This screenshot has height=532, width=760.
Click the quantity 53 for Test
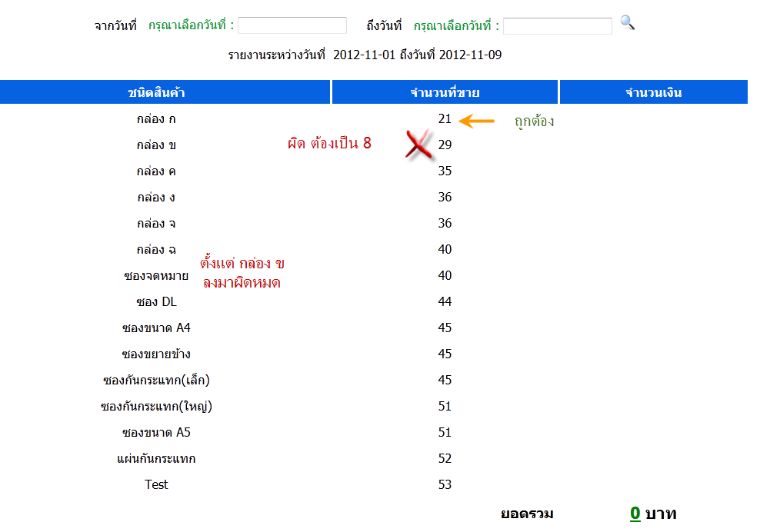click(x=445, y=484)
